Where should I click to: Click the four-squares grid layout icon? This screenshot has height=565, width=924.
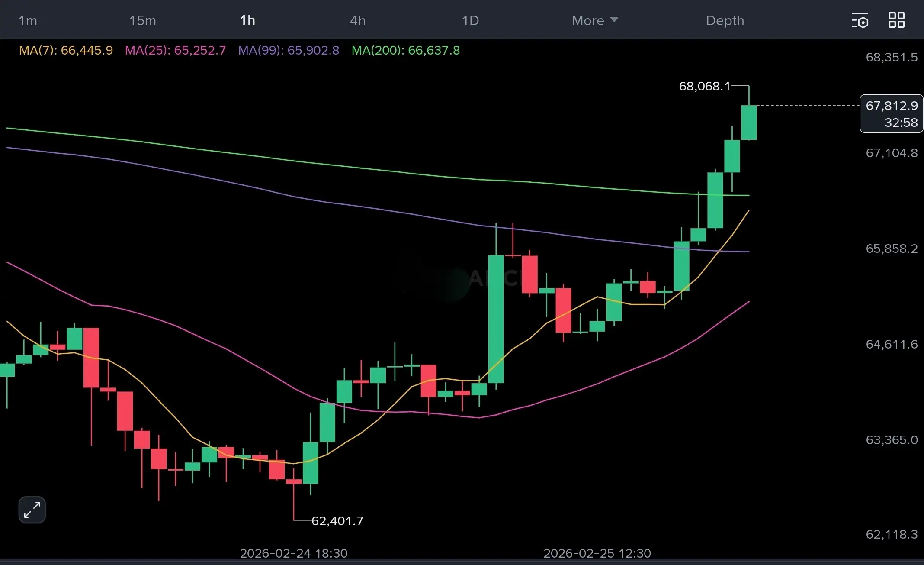[896, 20]
